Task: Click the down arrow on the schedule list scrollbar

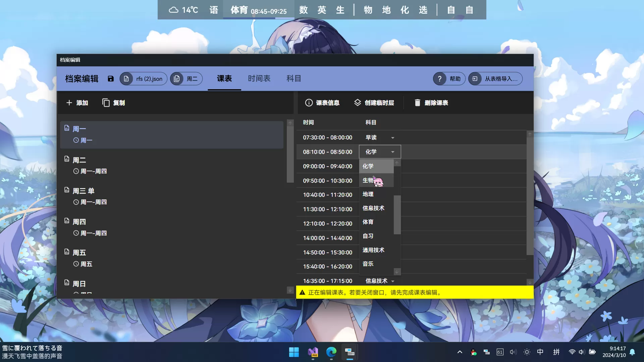Action: coord(290,290)
